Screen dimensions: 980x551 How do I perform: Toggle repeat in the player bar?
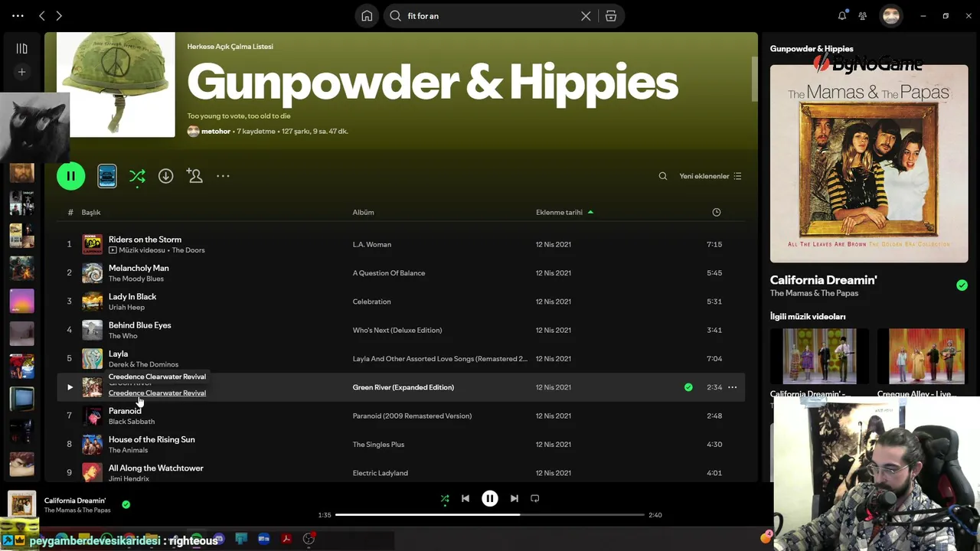pos(535,498)
